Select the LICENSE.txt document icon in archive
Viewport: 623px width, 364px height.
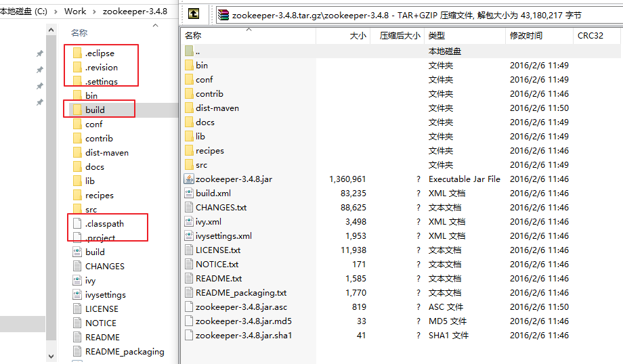click(x=189, y=250)
